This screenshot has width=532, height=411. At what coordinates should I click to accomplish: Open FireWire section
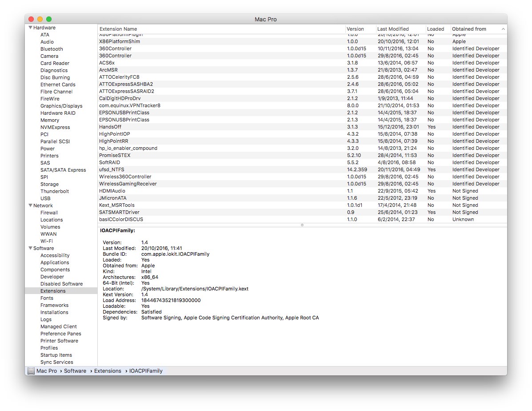[x=50, y=99]
